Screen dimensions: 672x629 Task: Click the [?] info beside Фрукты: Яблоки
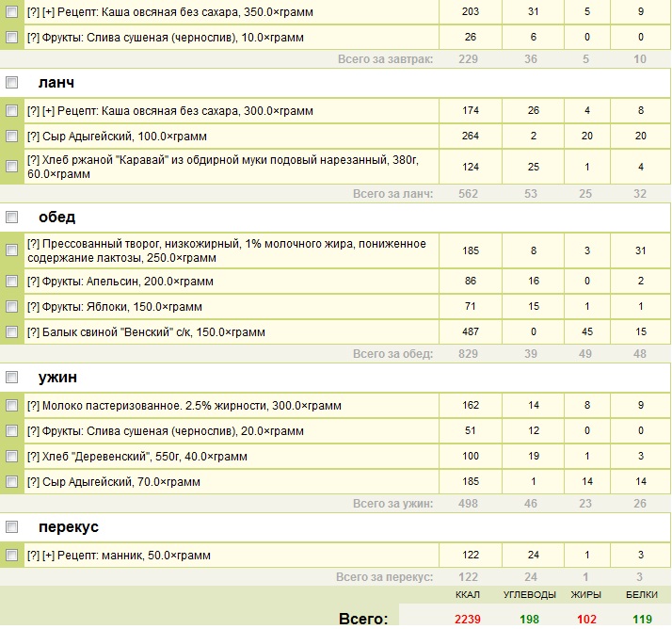pos(33,307)
